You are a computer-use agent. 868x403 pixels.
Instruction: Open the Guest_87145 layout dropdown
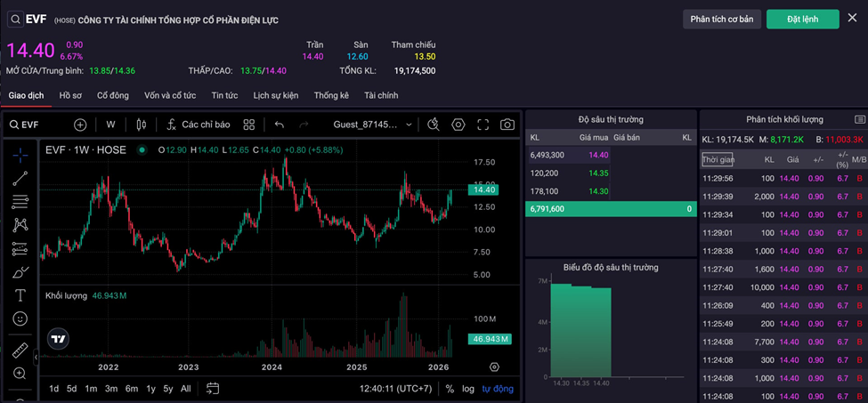pyautogui.click(x=373, y=125)
